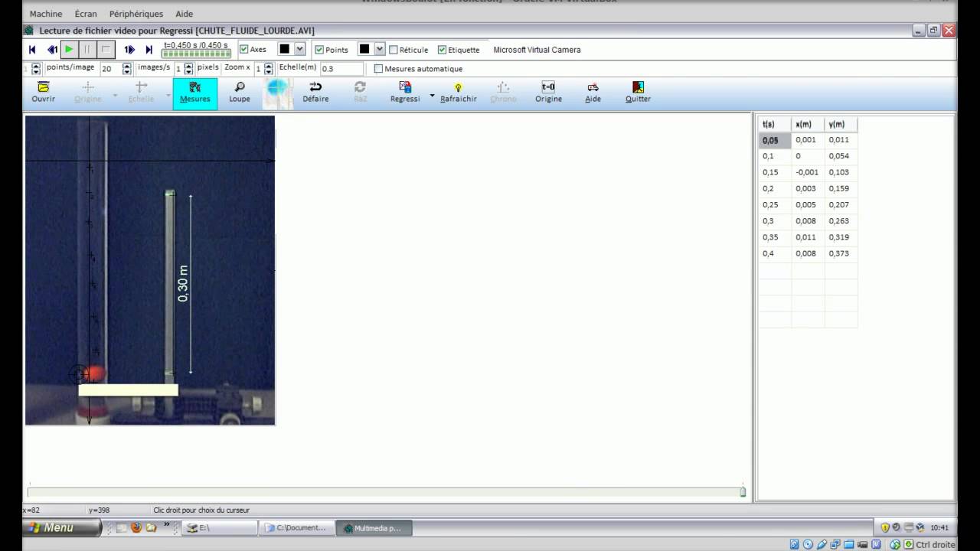Stop the video playback
Screen dimensions: 980x551
pyautogui.click(x=106, y=50)
